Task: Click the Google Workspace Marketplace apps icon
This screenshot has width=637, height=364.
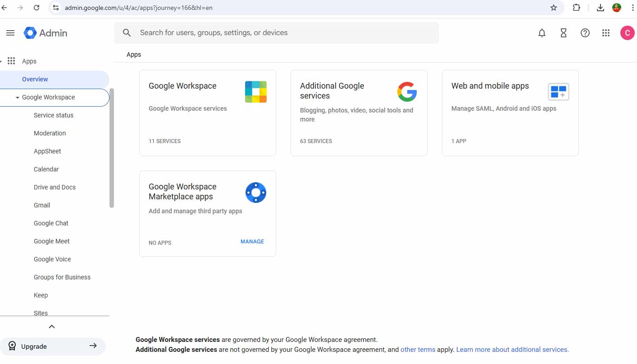Action: point(255,193)
